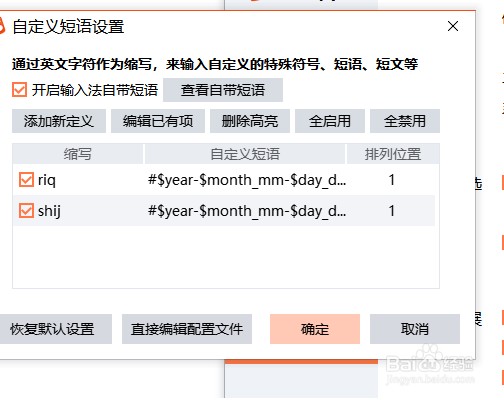Uncheck the shij phrase checkbox
Viewport: 504px width, 398px height.
point(26,211)
